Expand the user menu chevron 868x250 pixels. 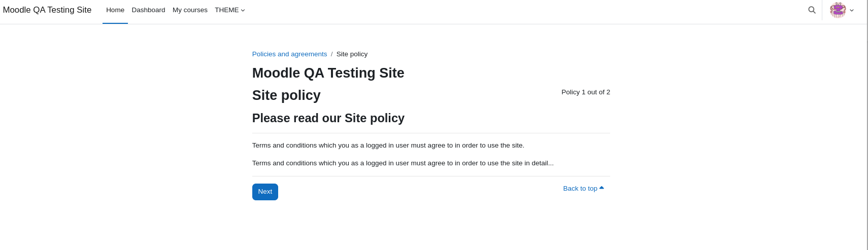click(852, 10)
